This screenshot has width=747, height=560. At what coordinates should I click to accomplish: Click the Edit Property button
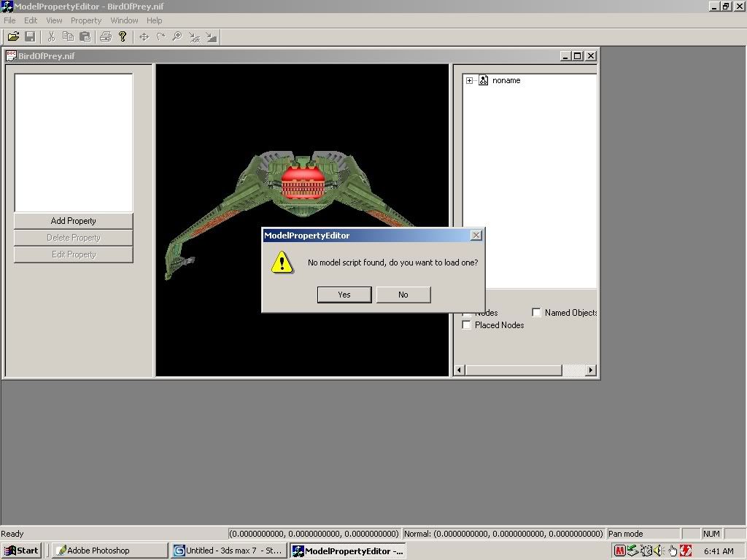pos(74,254)
